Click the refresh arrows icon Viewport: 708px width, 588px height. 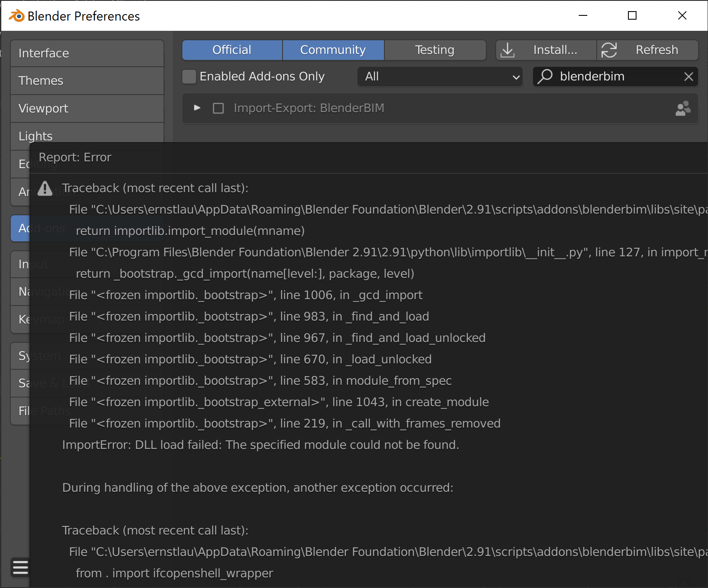pyautogui.click(x=610, y=50)
